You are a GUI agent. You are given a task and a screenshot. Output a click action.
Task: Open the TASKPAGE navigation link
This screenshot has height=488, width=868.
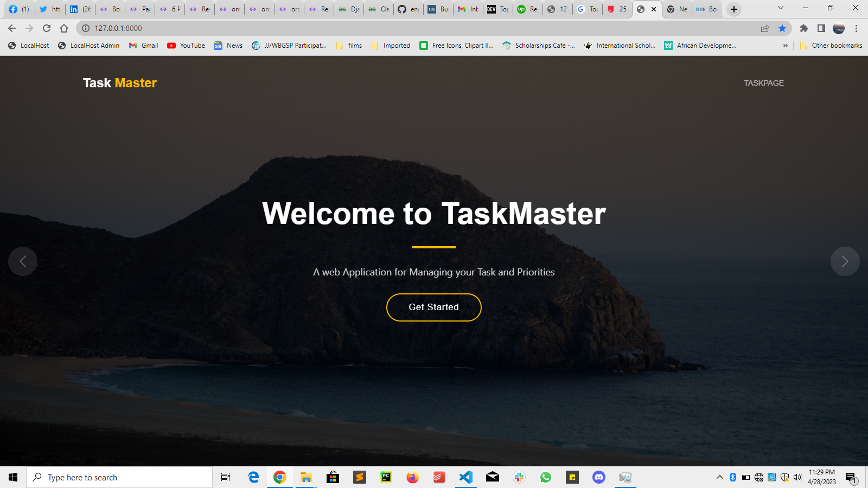click(x=764, y=83)
